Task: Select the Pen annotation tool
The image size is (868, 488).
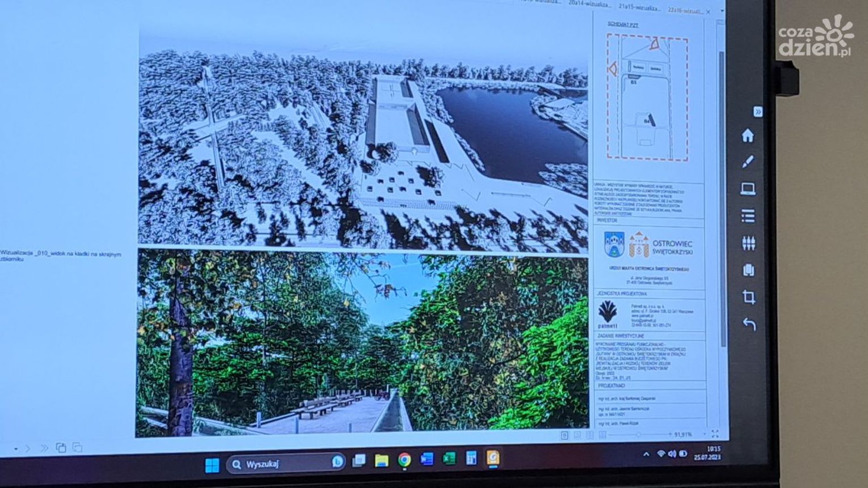Action: pos(748,162)
